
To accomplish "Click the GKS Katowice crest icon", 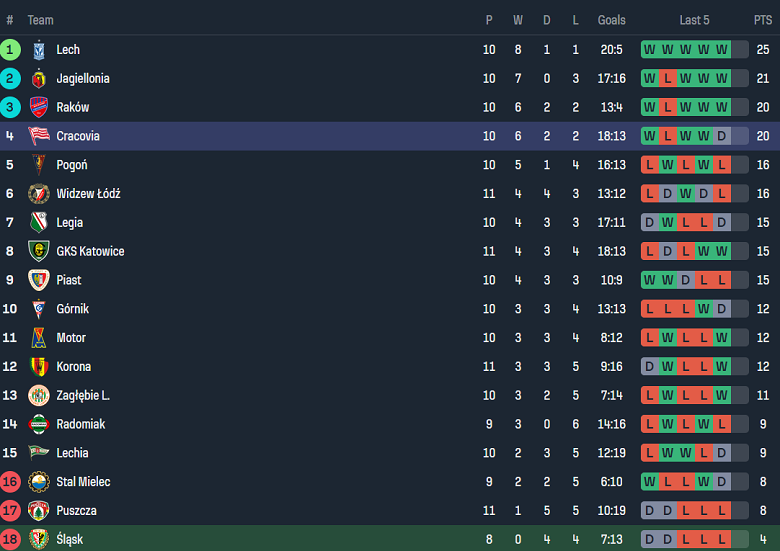I will (x=39, y=252).
